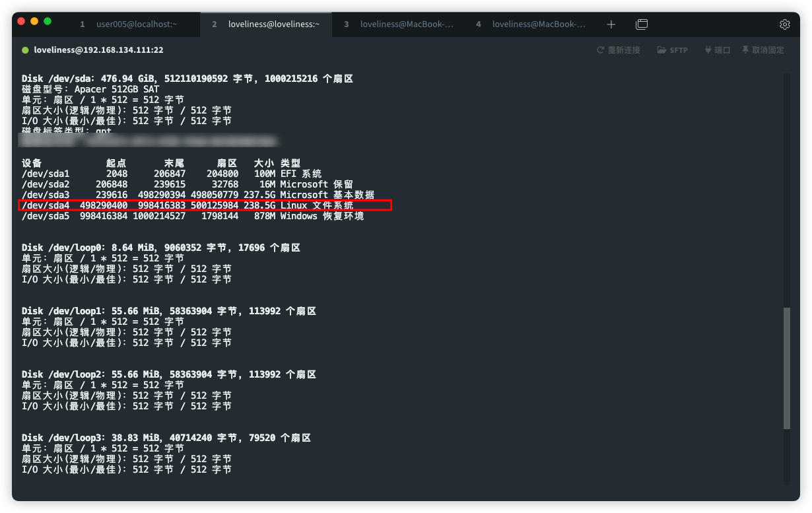Open the split-window layout icon
This screenshot has width=812, height=513.
pos(641,24)
